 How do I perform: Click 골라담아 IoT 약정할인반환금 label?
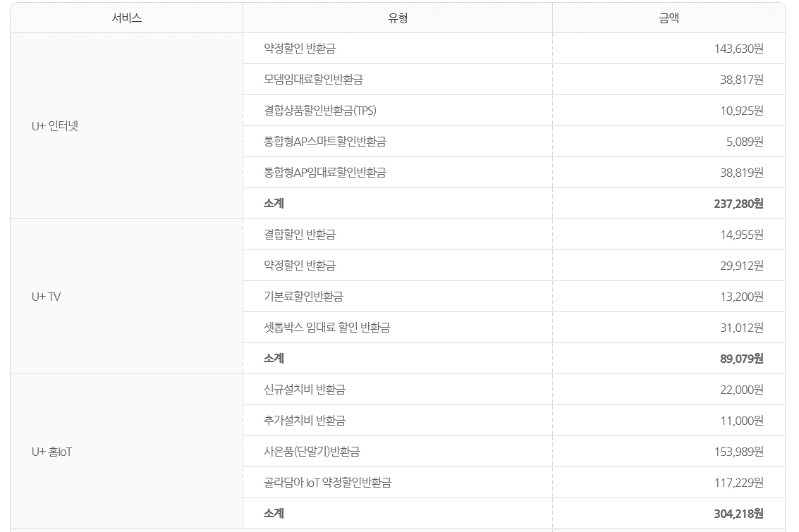pyautogui.click(x=327, y=483)
